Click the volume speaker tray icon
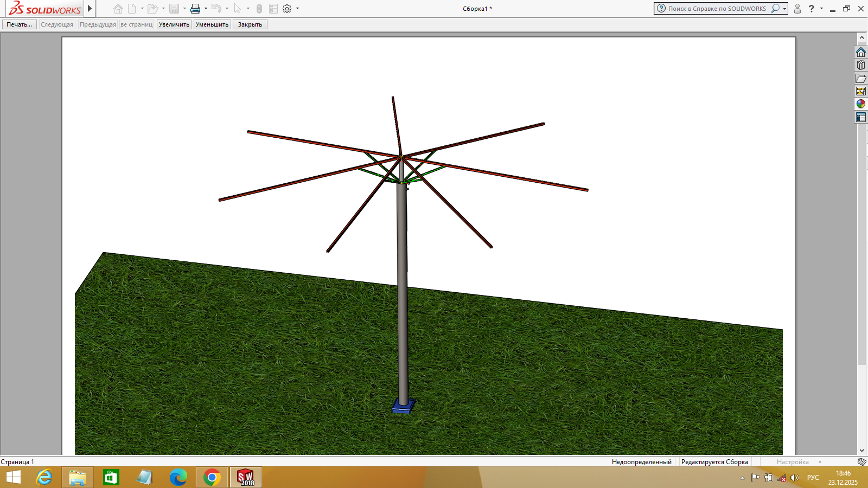The width and height of the screenshot is (868, 488). coord(795,478)
